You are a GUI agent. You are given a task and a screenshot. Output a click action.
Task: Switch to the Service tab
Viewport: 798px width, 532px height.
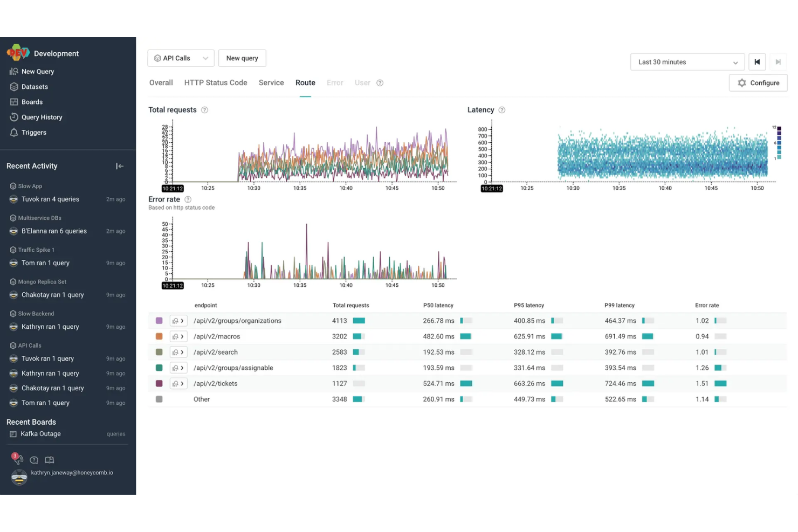point(271,82)
